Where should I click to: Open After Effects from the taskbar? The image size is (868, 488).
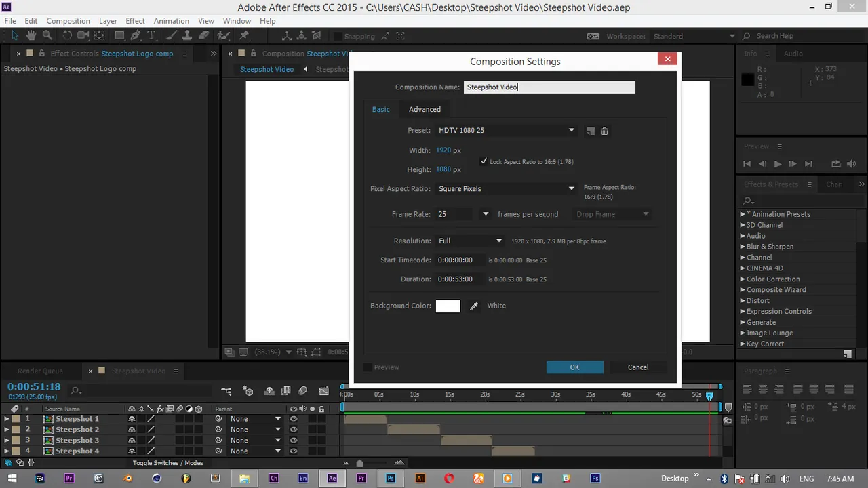coord(332,478)
